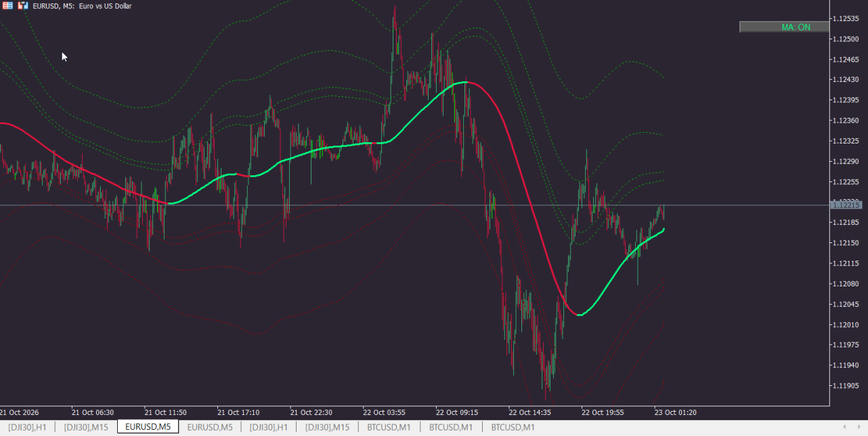
Task: Select the [DJI30],M15 tab before BTCUSD,M1
Action: point(327,427)
